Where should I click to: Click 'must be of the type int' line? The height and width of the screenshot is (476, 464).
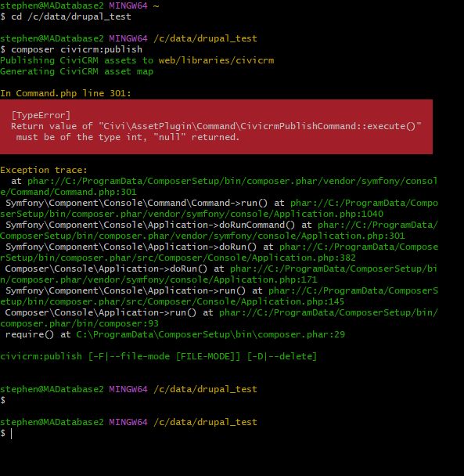(x=128, y=137)
